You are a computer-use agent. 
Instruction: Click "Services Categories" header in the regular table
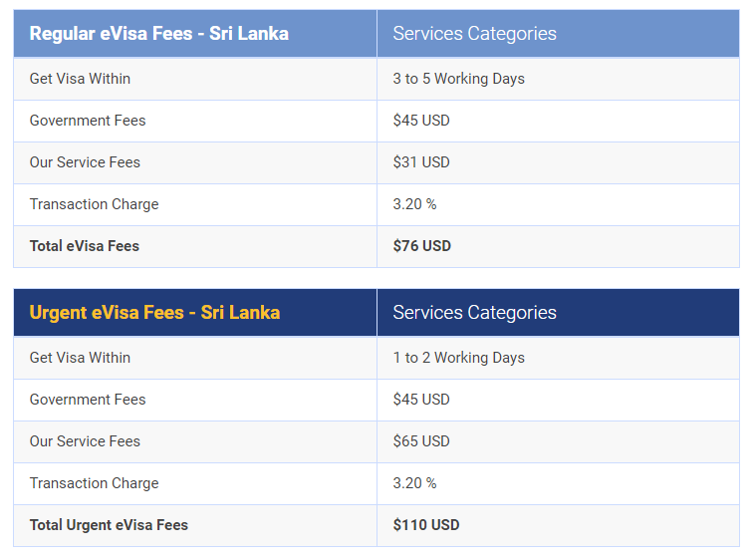point(474,33)
